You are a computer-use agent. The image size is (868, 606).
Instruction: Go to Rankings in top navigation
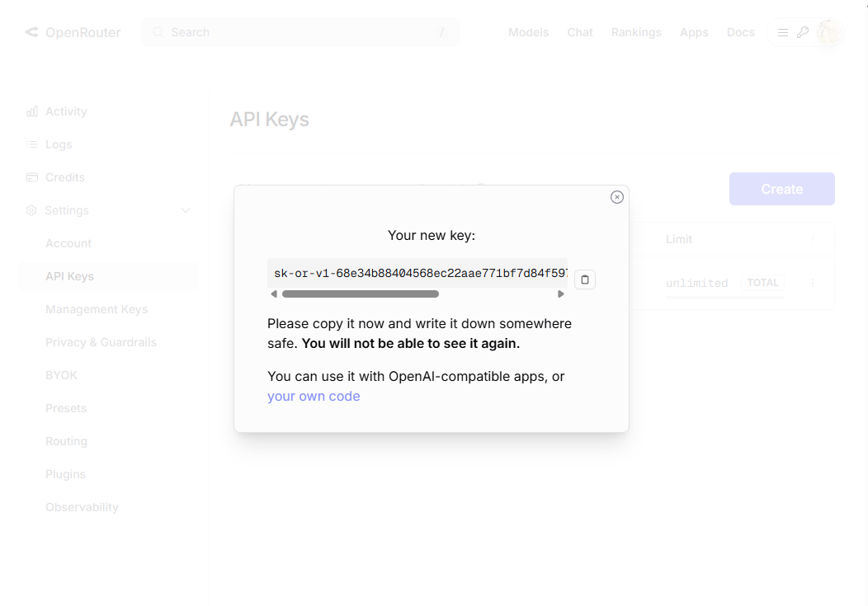tap(636, 32)
